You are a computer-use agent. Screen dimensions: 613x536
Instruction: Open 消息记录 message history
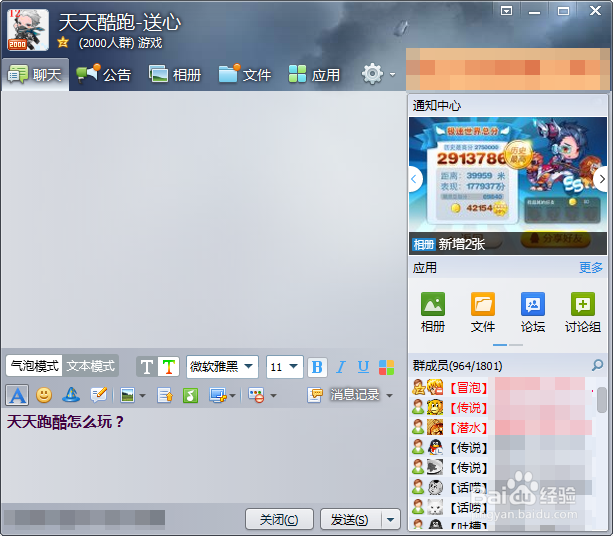[x=343, y=395]
